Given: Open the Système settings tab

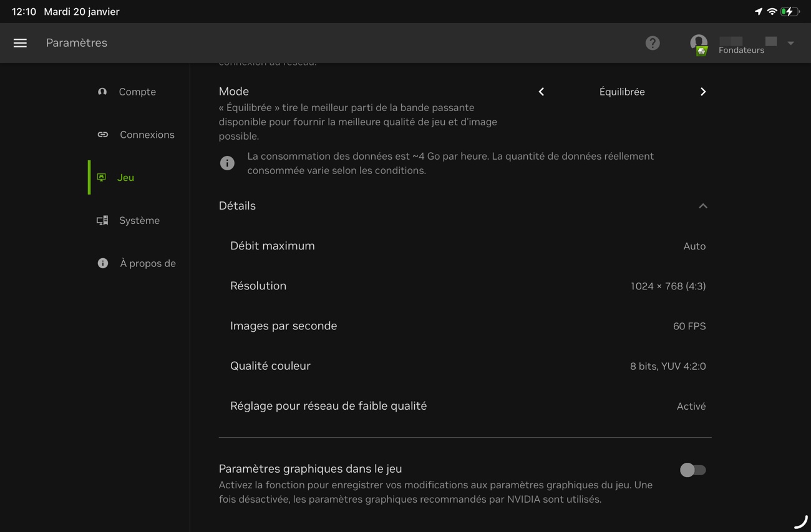Looking at the screenshot, I should click(x=139, y=221).
